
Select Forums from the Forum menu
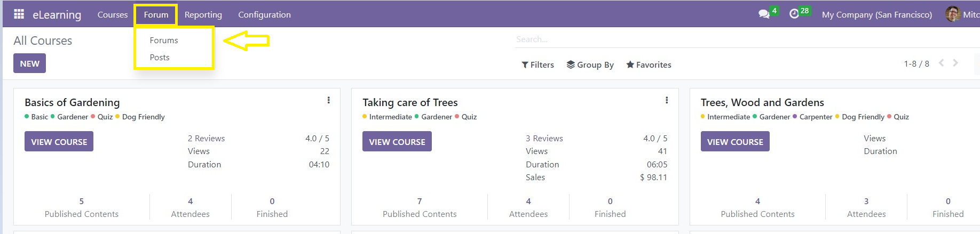[x=164, y=41]
